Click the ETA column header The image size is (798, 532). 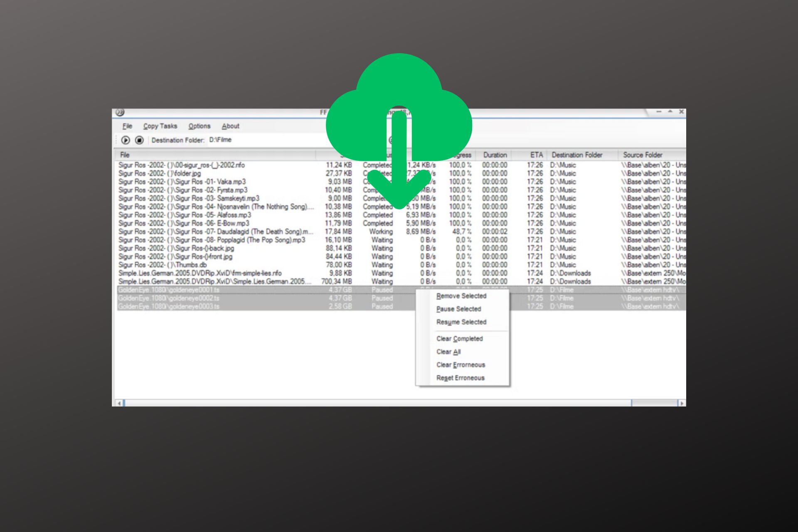(x=535, y=155)
